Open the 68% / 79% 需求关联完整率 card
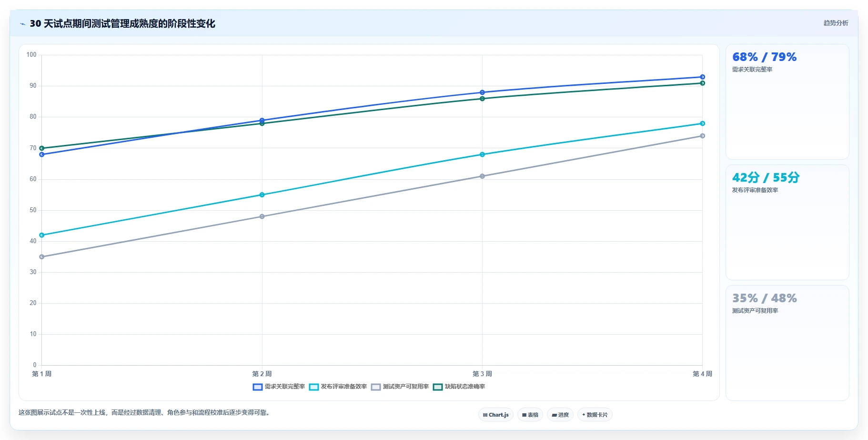This screenshot has height=440, width=868. click(787, 102)
